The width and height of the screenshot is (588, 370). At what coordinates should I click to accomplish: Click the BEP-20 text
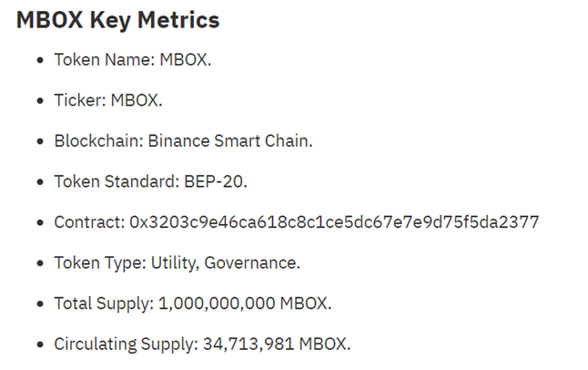[216, 181]
